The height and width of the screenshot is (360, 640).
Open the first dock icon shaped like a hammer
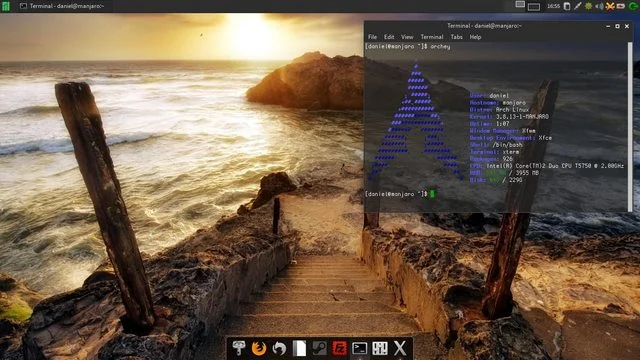point(239,348)
